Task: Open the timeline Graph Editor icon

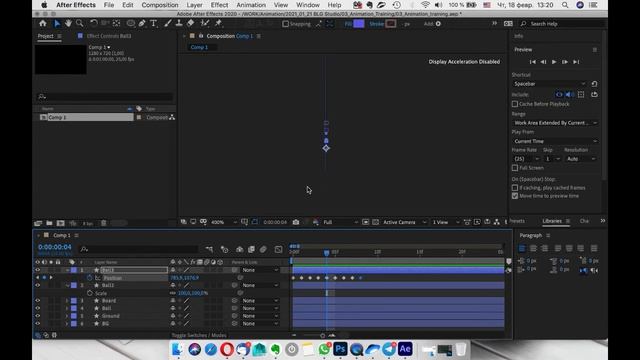Action: (x=278, y=249)
